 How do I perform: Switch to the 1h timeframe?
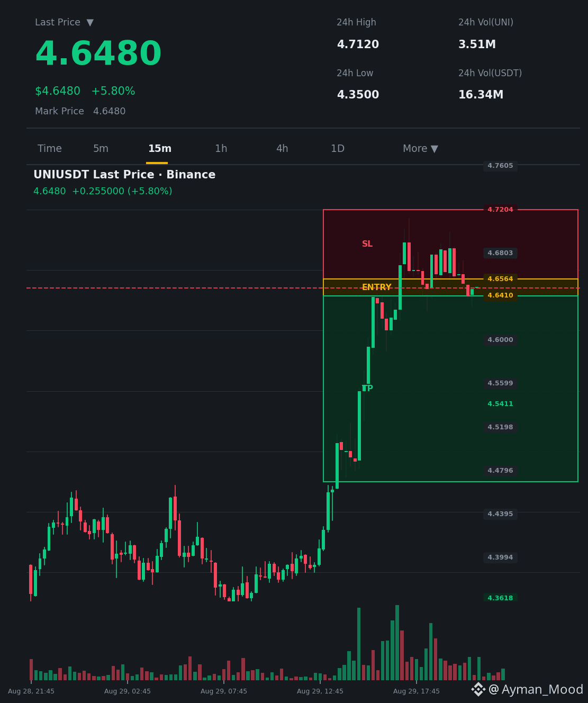[221, 149]
